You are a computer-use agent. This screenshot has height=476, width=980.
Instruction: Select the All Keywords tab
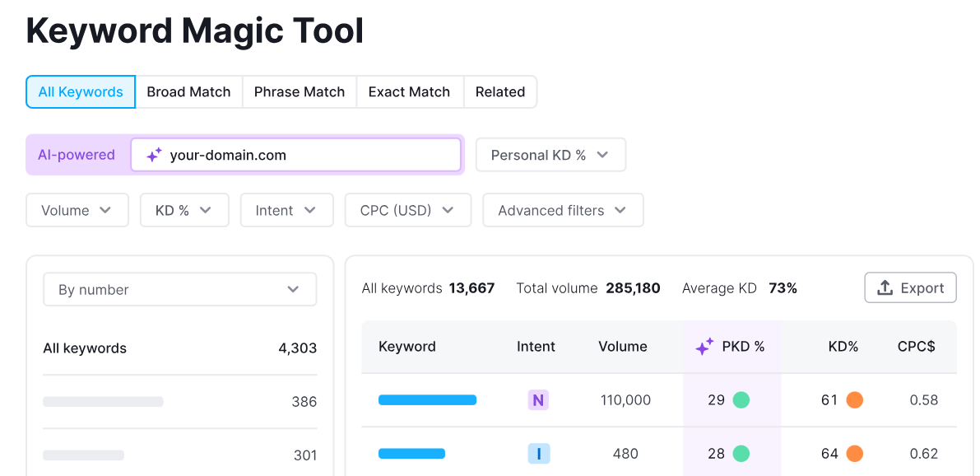[81, 92]
